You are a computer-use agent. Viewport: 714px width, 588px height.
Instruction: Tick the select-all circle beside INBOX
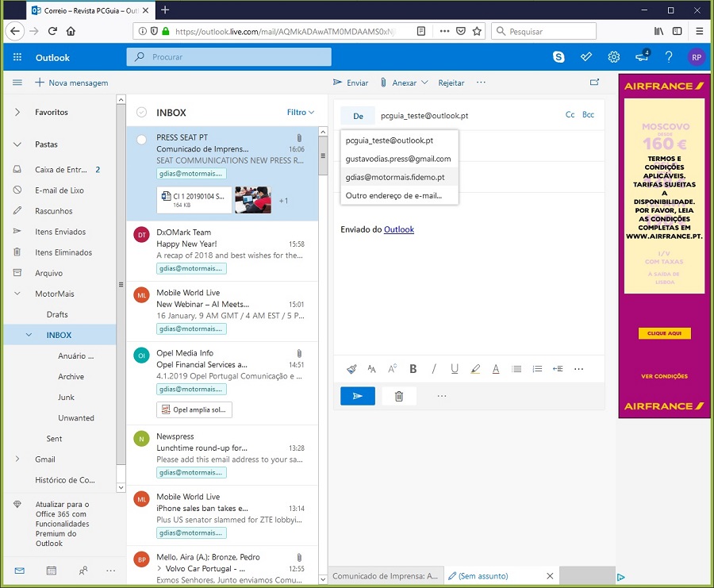tap(141, 113)
